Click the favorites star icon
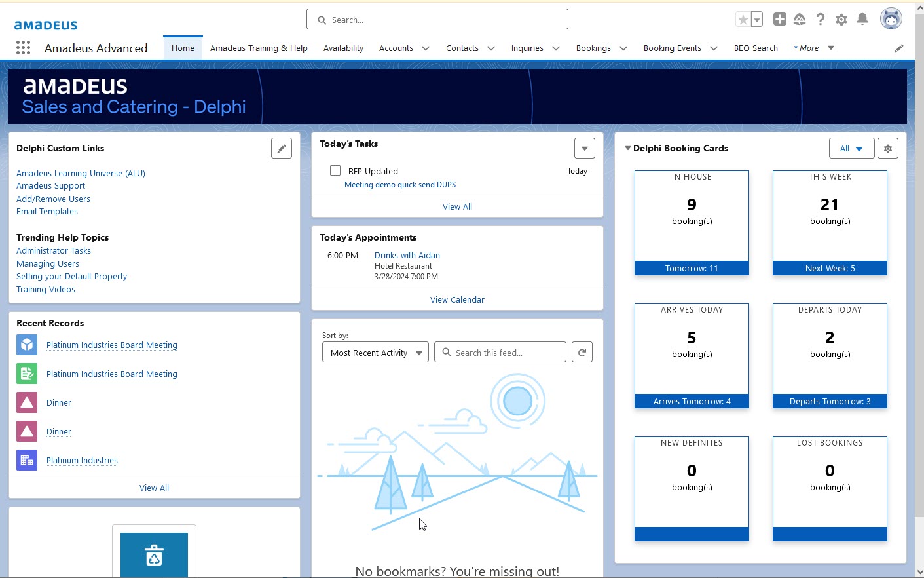The image size is (924, 578). pyautogui.click(x=743, y=20)
